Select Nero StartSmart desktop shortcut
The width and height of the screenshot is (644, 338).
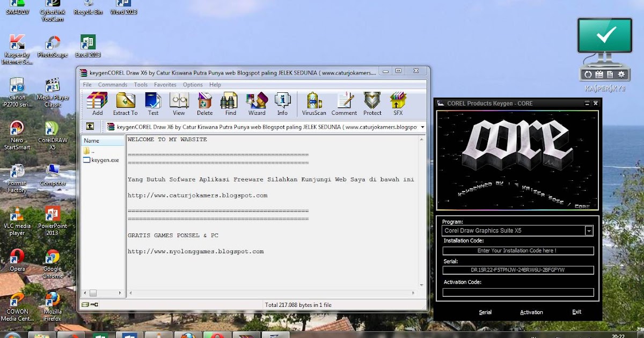[17, 135]
